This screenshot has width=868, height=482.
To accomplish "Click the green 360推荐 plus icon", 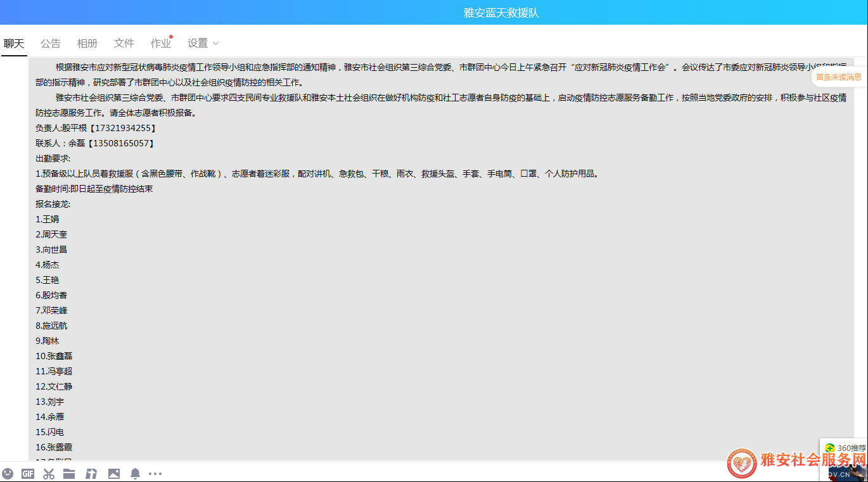I will pyautogui.click(x=829, y=448).
